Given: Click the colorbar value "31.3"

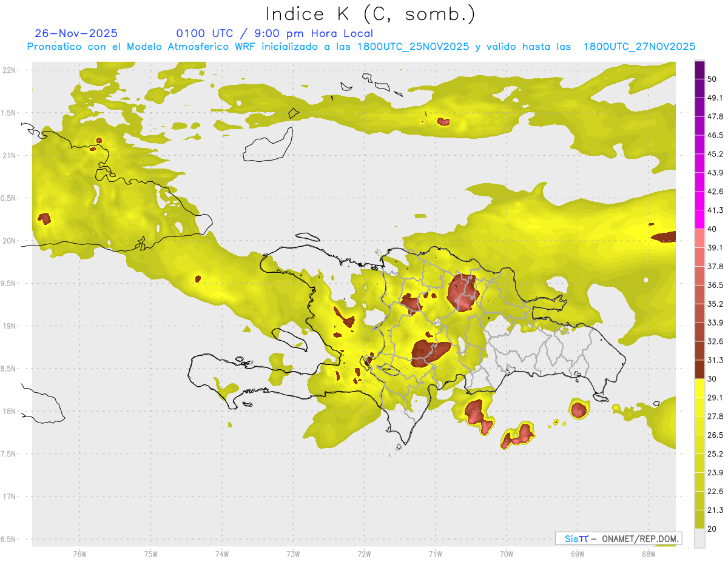Looking at the screenshot, I should [x=715, y=360].
